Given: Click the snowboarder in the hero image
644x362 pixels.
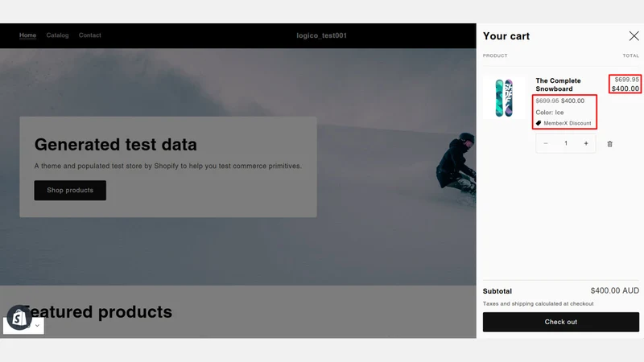Looking at the screenshot, I should pos(456,163).
